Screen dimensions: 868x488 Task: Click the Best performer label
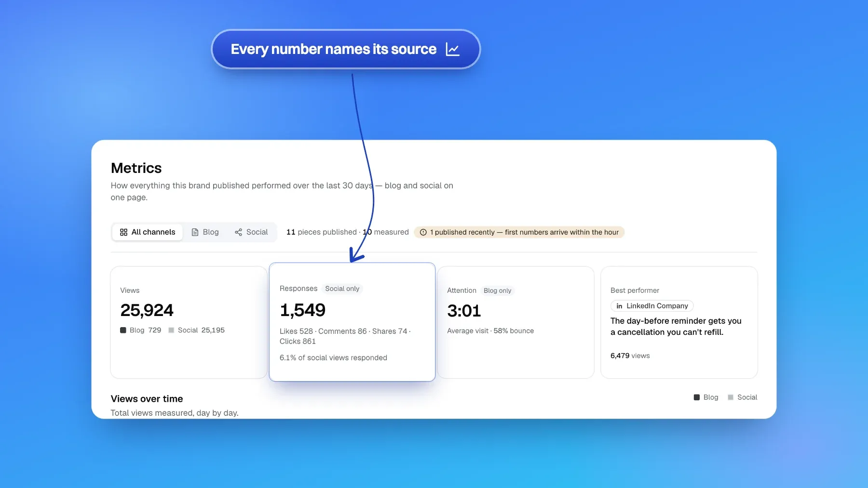click(635, 290)
